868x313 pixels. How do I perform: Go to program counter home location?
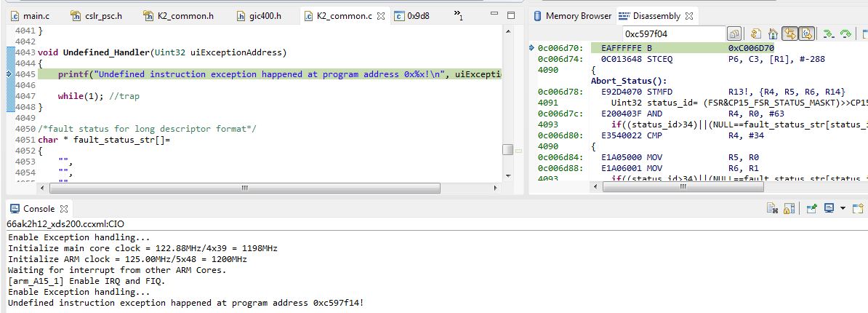click(773, 33)
